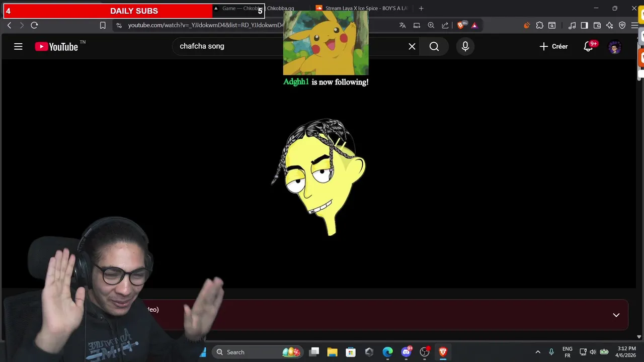
Task: Open the zoom magnifier in address bar
Action: pyautogui.click(x=431, y=25)
